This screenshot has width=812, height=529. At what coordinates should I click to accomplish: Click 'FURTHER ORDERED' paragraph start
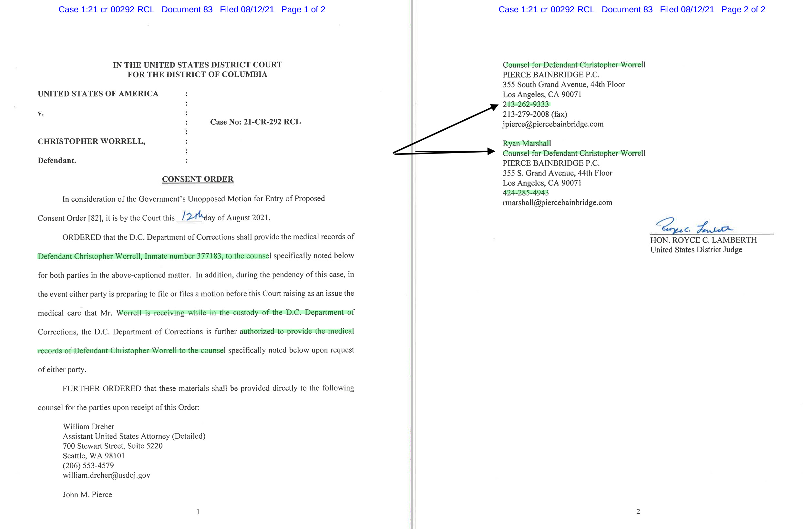pyautogui.click(x=102, y=388)
